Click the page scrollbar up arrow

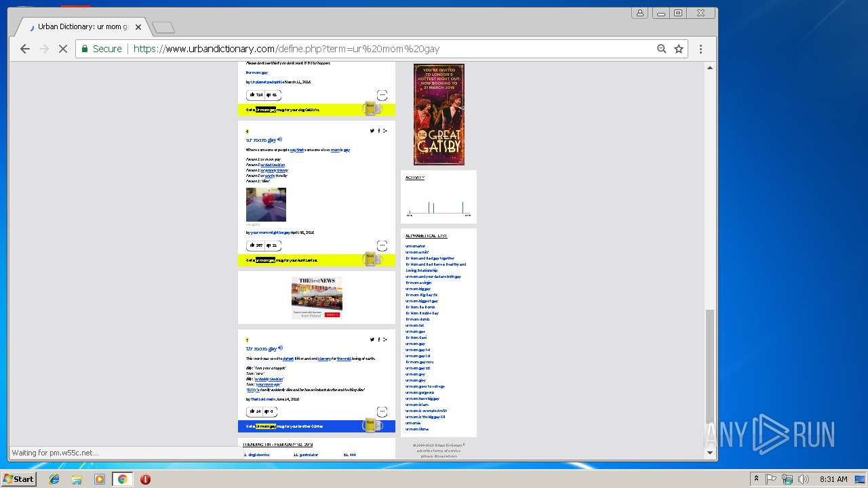coord(710,68)
